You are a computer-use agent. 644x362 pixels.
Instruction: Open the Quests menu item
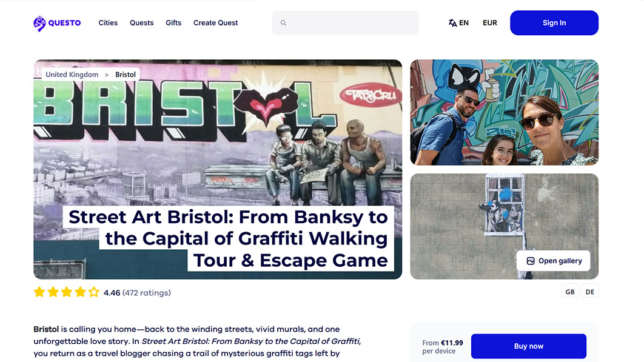pyautogui.click(x=142, y=23)
